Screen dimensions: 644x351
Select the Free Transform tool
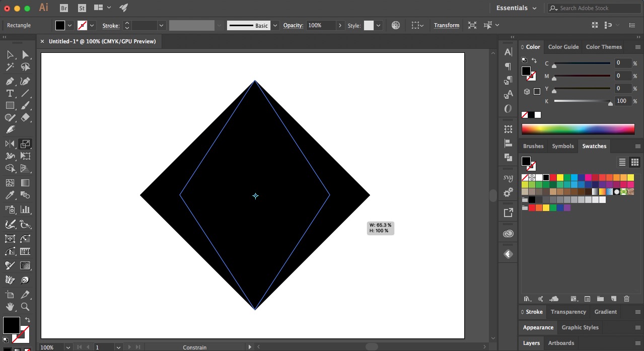pos(25,156)
